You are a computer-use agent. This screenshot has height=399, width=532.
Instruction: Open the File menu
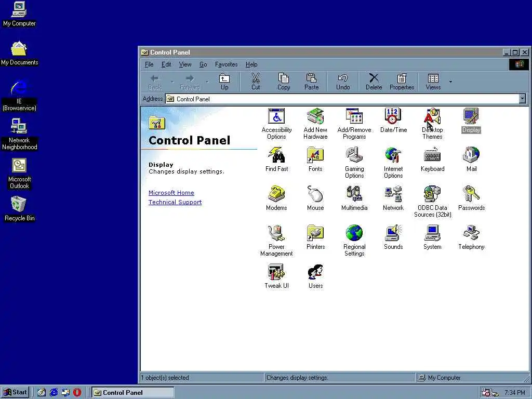[x=149, y=64]
